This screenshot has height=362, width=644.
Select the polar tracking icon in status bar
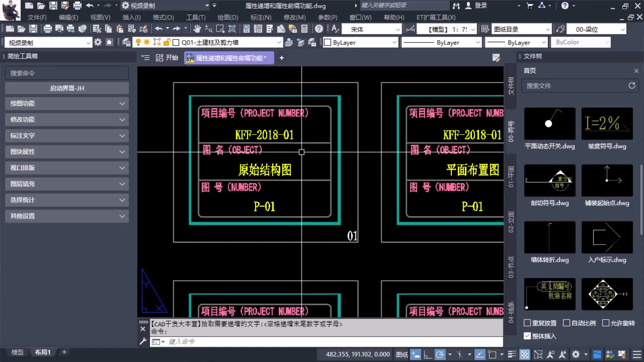coord(440,354)
